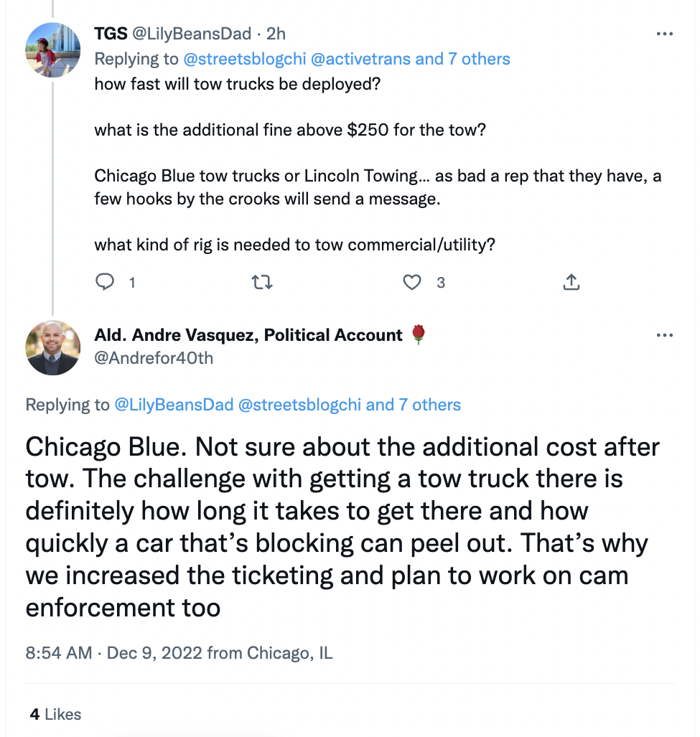Reply to TGS's tweet

click(x=106, y=283)
